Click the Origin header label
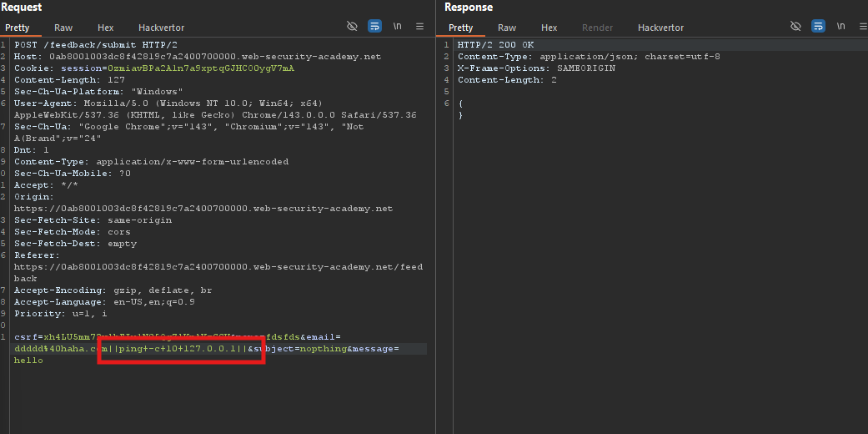This screenshot has height=434, width=868. coord(33,197)
